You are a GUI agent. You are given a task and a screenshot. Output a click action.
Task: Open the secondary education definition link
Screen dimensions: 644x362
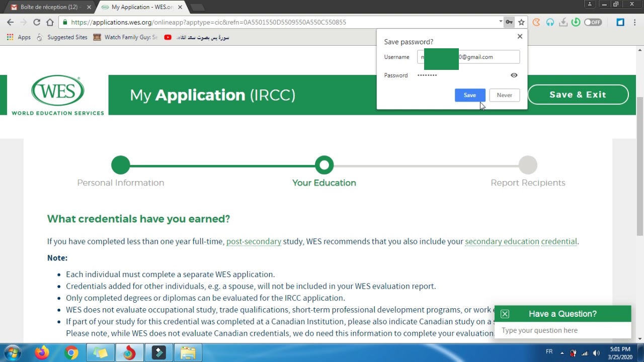click(x=502, y=241)
